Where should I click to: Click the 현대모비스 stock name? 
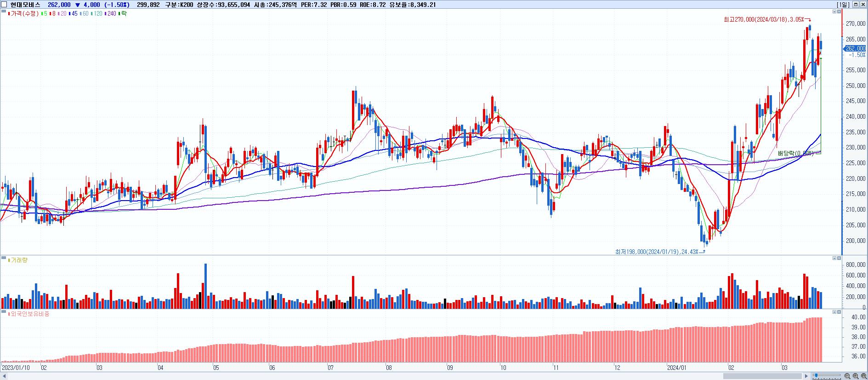25,5
